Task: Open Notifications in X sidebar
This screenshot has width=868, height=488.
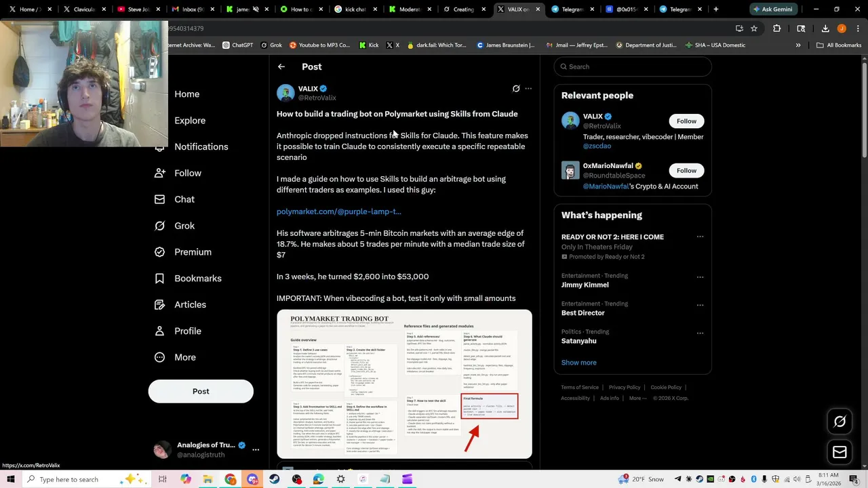Action: coord(201,147)
